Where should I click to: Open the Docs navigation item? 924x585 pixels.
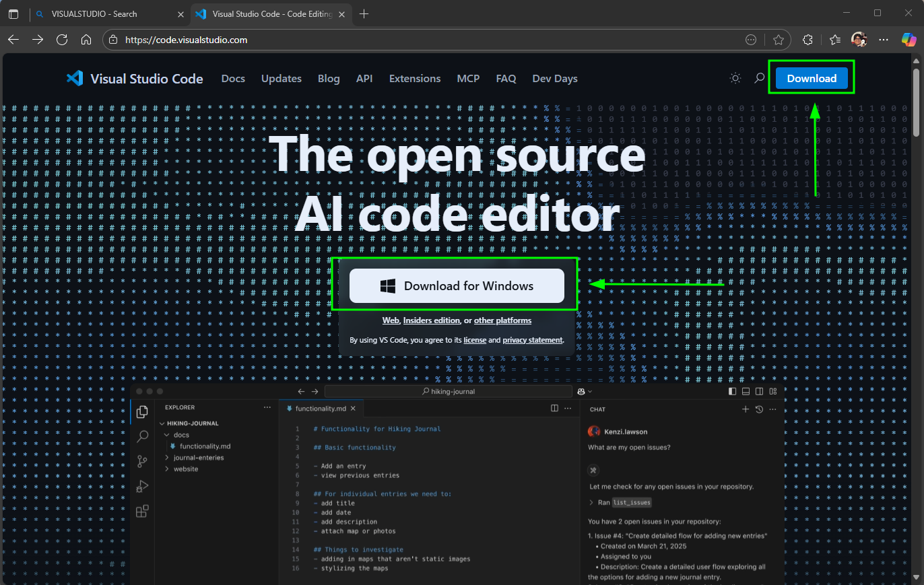tap(233, 79)
